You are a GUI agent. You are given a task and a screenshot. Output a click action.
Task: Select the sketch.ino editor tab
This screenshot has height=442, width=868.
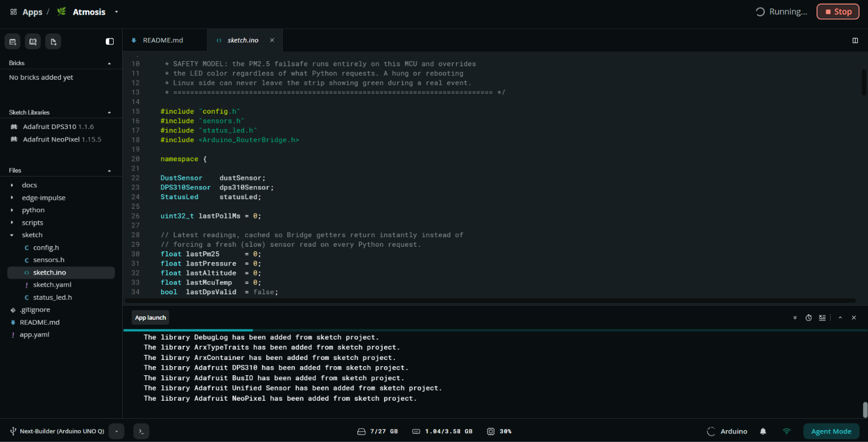tap(244, 40)
